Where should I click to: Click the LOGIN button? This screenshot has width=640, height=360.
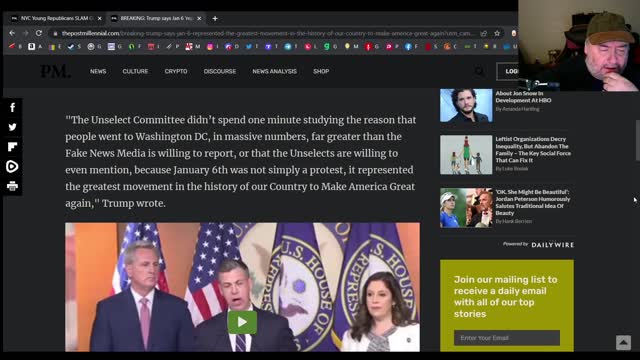coord(508,71)
